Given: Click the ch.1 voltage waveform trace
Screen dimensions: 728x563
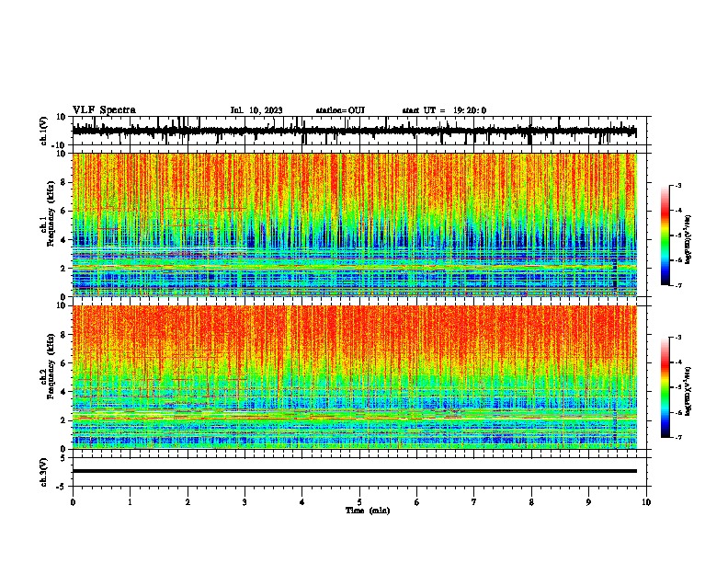Looking at the screenshot, I should [x=355, y=132].
